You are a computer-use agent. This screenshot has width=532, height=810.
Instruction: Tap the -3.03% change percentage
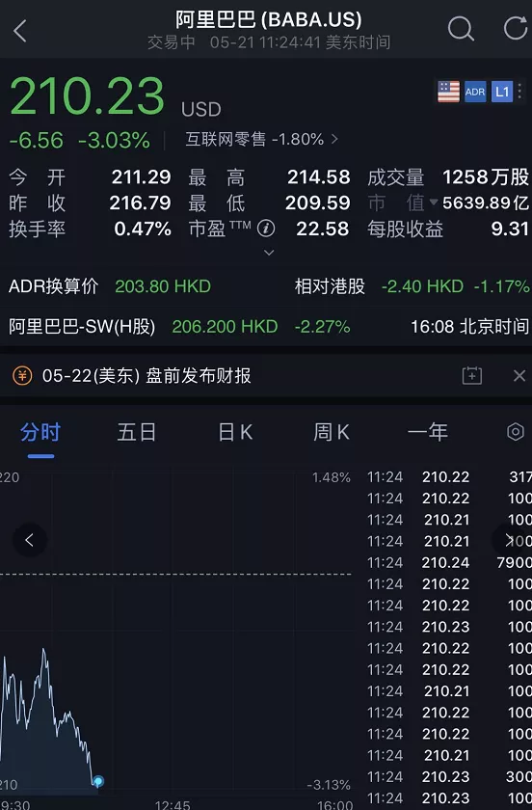(x=114, y=141)
